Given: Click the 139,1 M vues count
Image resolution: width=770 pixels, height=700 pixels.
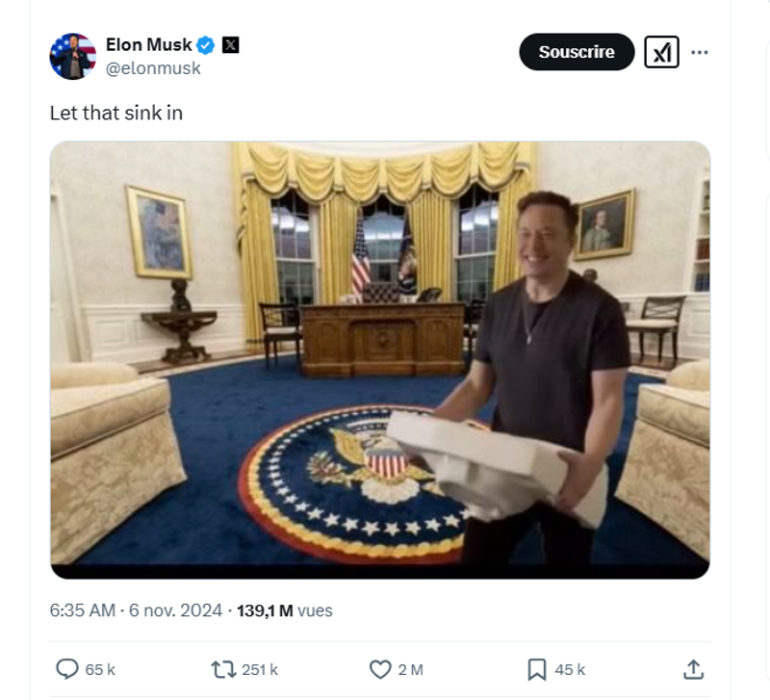Looking at the screenshot, I should [x=285, y=610].
